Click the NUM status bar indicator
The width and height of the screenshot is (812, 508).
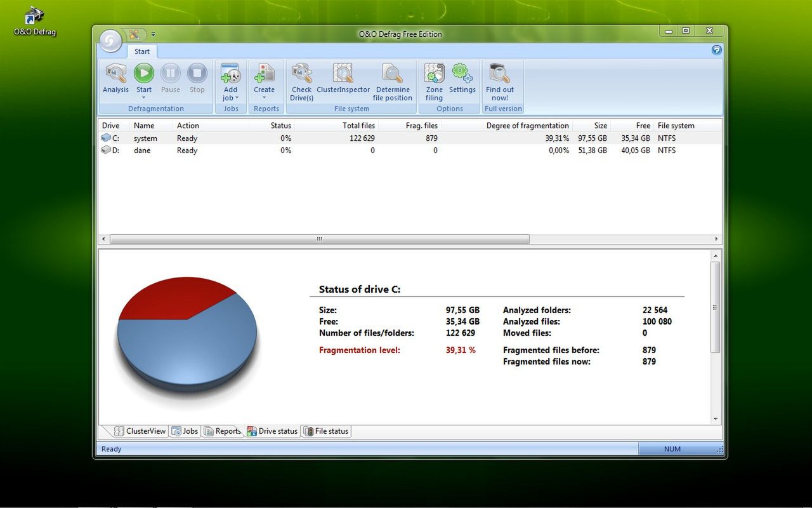pos(672,449)
